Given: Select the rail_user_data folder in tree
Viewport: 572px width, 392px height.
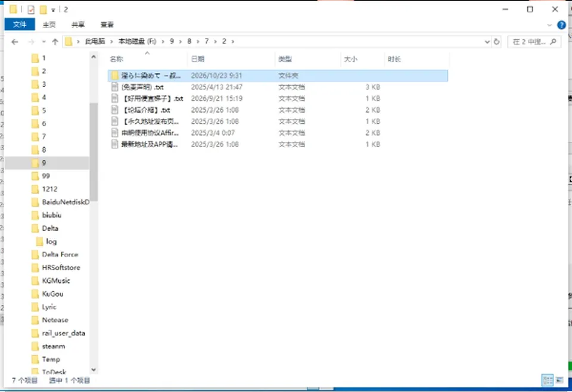Looking at the screenshot, I should click(64, 333).
